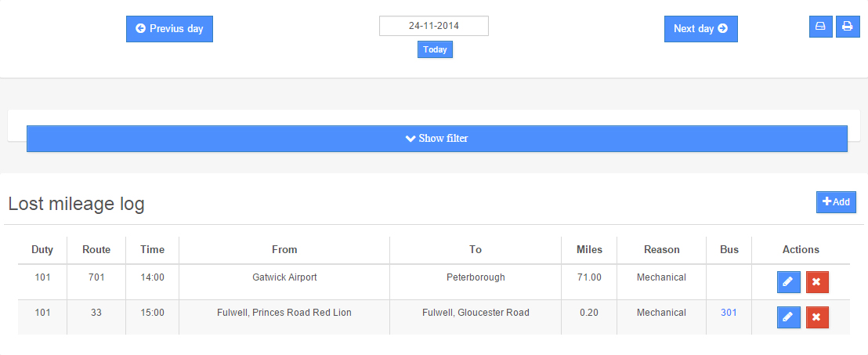The width and height of the screenshot is (868, 355).
Task: Edit the Gatwick Airport entry with pencil icon
Action: pyautogui.click(x=788, y=282)
